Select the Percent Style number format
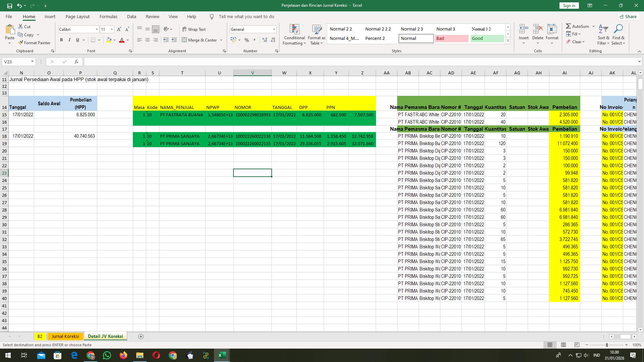The image size is (644, 362). (247, 40)
